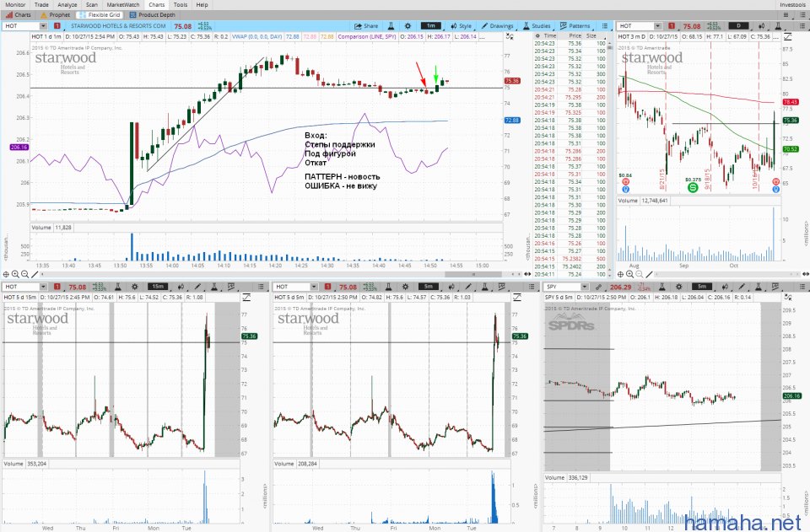This screenshot has width=810, height=532.
Task: Open settings gear of the 5m HOT chart
Action: 406,287
